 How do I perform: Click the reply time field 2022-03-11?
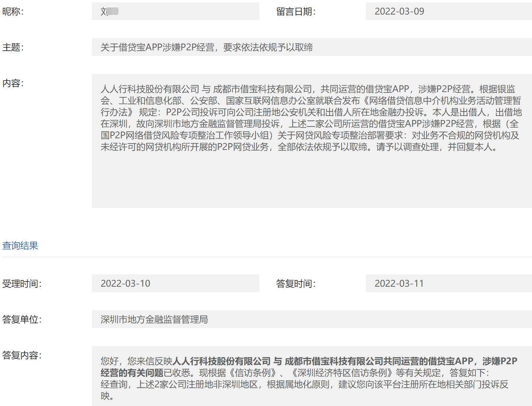coord(448,283)
